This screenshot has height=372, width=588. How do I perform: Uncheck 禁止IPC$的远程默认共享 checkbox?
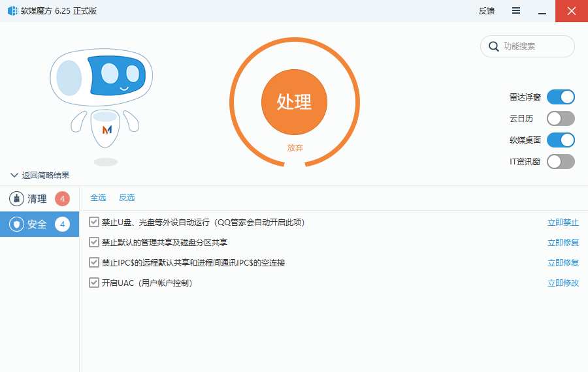pyautogui.click(x=93, y=262)
